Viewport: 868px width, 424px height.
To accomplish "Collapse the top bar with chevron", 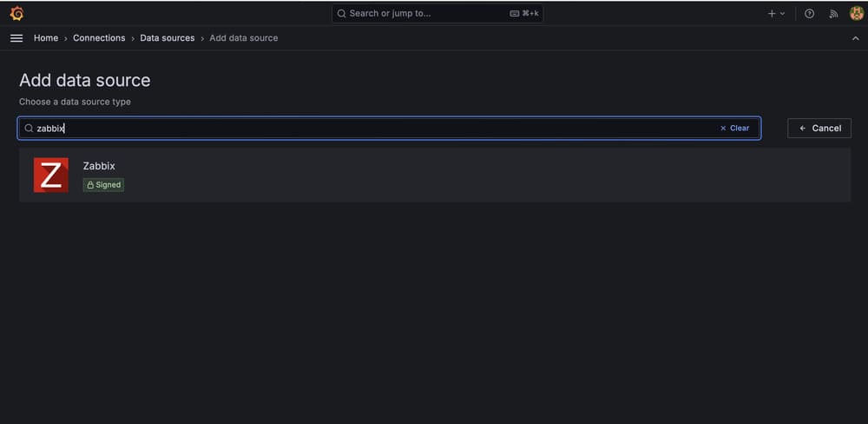I will point(855,38).
